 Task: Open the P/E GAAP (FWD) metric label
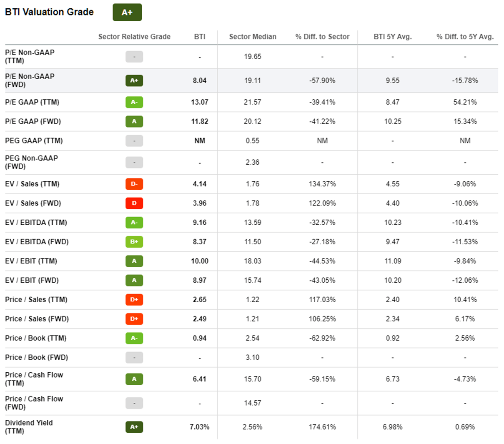coord(33,122)
